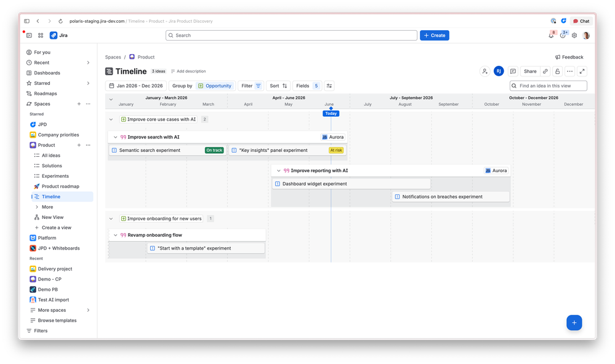Image resolution: width=615 pixels, height=364 pixels.
Task: Collapse all groups chevron in timeline header
Action: (x=111, y=100)
